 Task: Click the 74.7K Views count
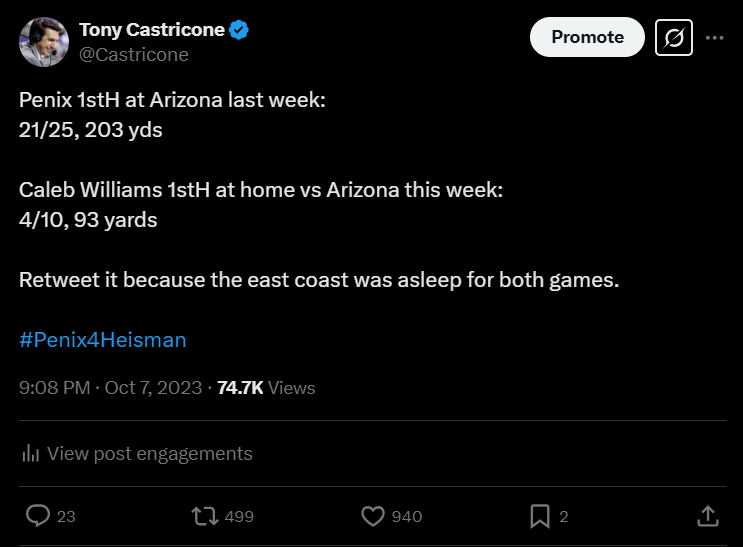pos(266,388)
